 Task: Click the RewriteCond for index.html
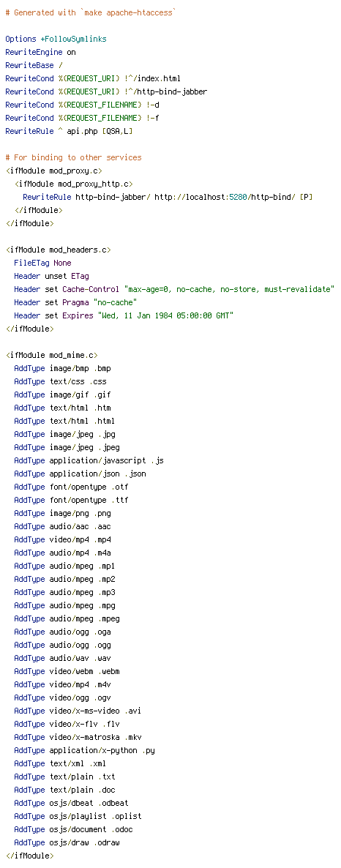pyautogui.click(x=92, y=78)
